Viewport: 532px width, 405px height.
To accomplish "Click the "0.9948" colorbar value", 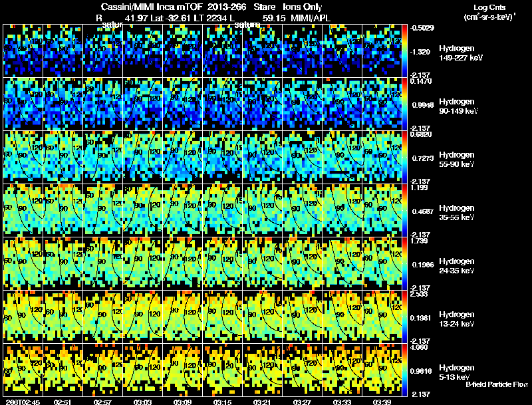I will pos(423,105).
